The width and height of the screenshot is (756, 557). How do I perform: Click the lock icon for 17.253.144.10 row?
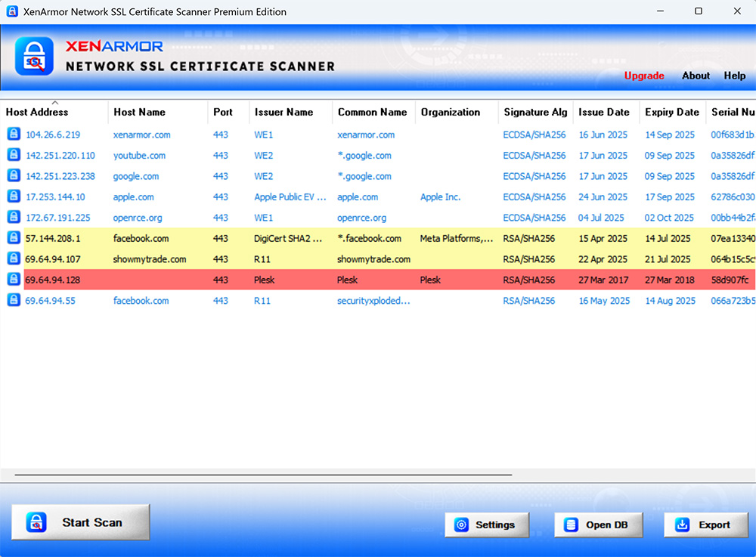[14, 196]
